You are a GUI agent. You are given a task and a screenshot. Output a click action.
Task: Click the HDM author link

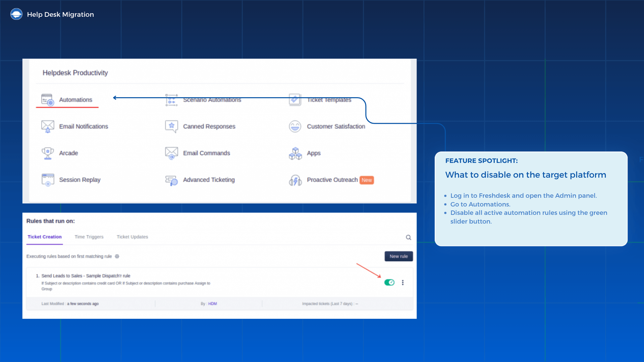[x=212, y=304]
